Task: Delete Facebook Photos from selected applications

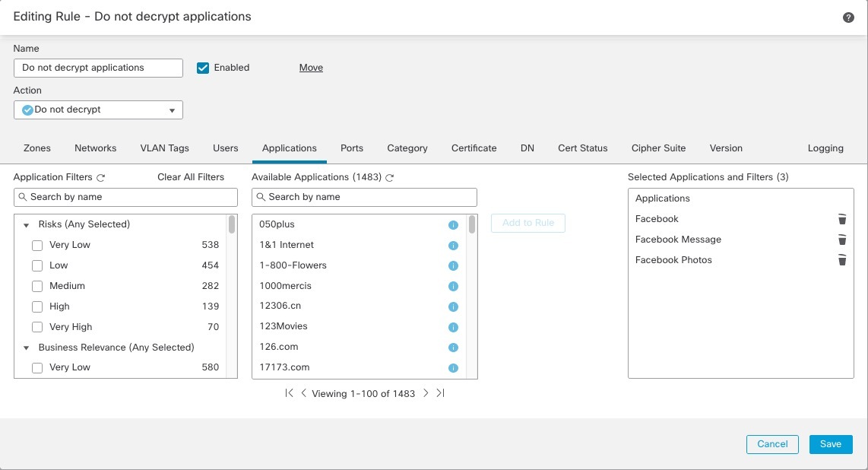Action: coord(842,260)
